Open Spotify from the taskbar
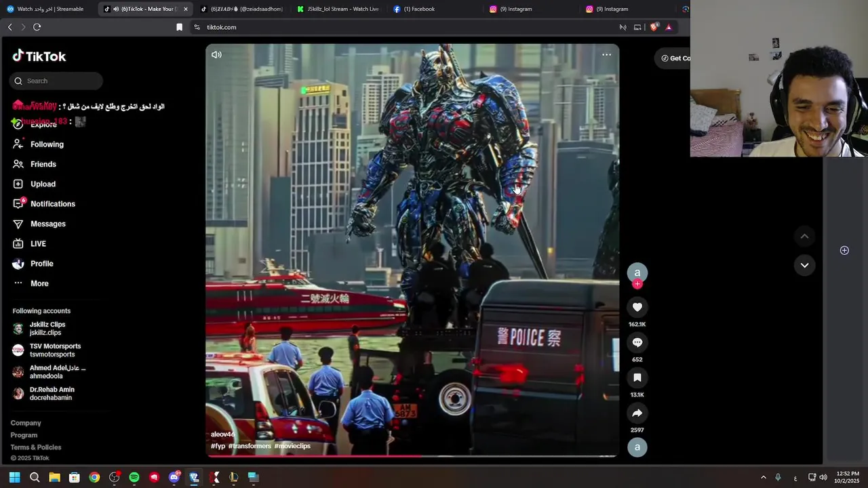The height and width of the screenshot is (488, 868). click(x=134, y=477)
